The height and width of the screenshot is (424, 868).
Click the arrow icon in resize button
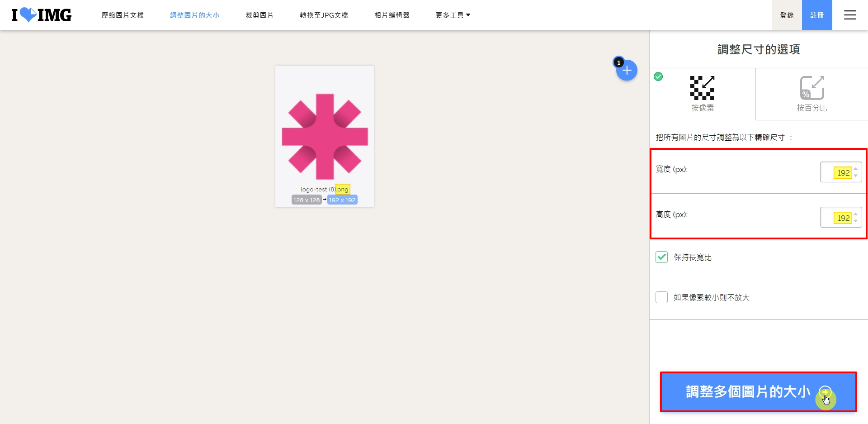pyautogui.click(x=825, y=392)
